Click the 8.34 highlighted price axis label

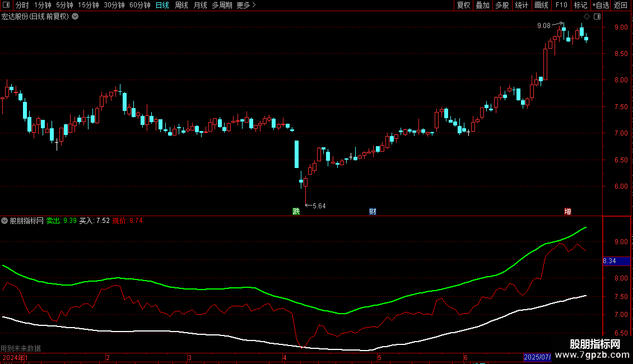[x=616, y=261]
